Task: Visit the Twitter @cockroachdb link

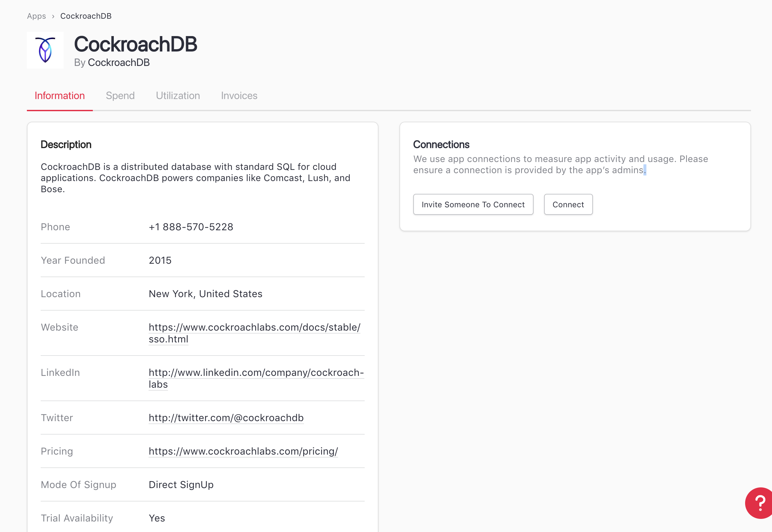Action: tap(226, 418)
